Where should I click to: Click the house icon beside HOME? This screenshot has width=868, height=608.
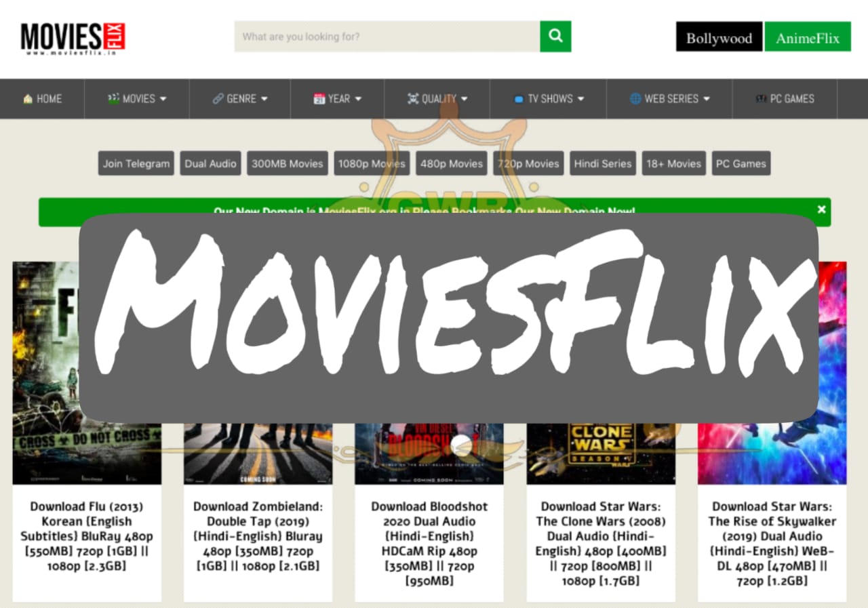[28, 99]
